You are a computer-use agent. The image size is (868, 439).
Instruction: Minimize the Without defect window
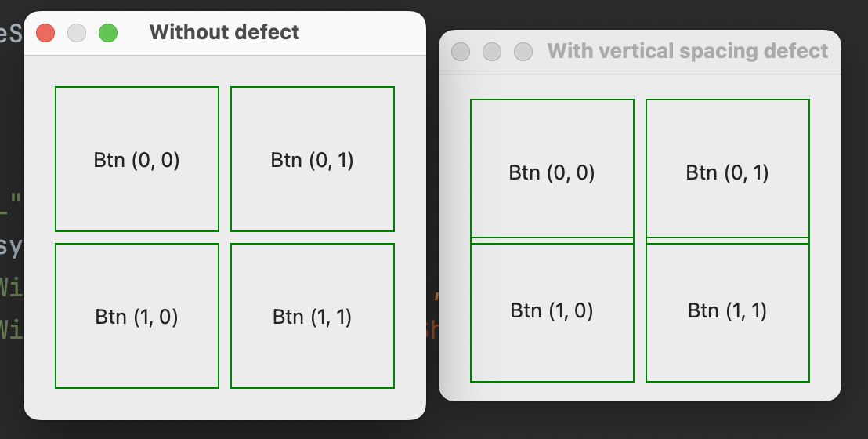click(77, 33)
